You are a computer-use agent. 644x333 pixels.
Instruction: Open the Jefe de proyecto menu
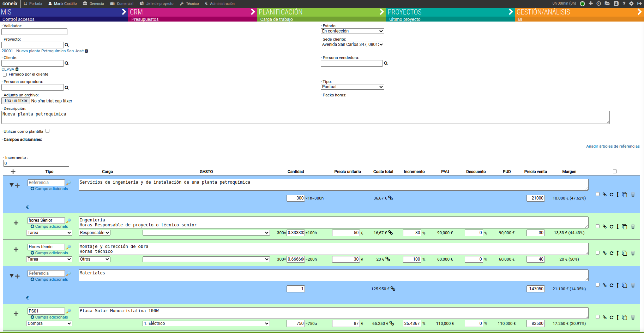(156, 4)
